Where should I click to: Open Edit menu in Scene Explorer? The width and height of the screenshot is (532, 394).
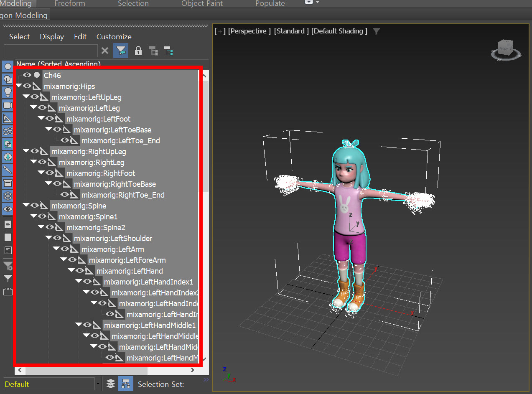(x=80, y=37)
